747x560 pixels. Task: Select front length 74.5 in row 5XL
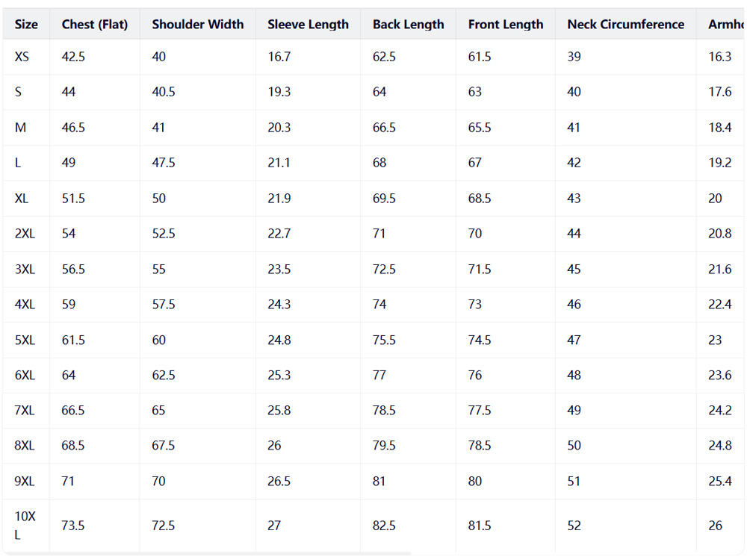[480, 340]
